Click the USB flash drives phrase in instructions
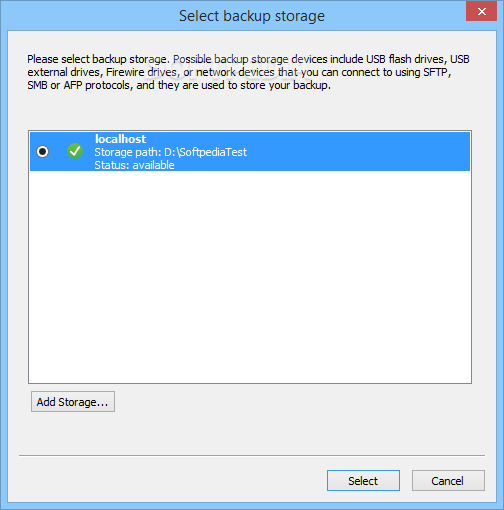The width and height of the screenshot is (504, 510). [x=406, y=59]
